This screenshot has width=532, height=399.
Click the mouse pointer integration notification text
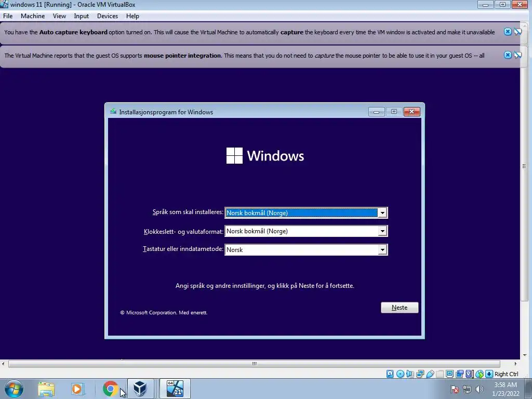244,55
